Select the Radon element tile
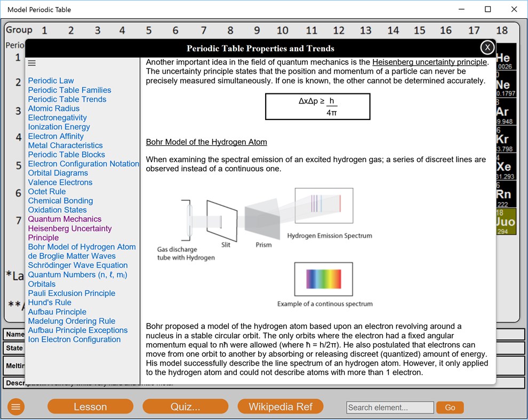The width and height of the screenshot is (528, 420). pyautogui.click(x=503, y=194)
